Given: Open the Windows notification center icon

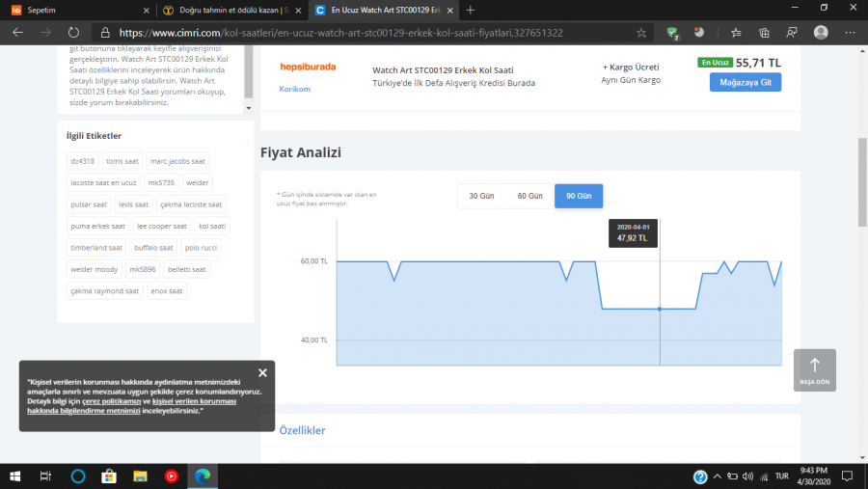Looking at the screenshot, I should click(847, 476).
